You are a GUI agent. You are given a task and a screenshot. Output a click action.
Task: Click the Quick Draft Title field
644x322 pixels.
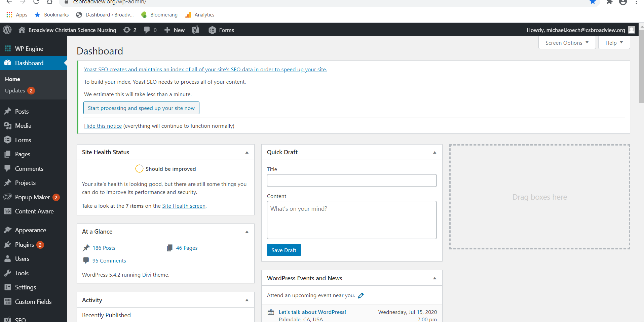(351, 180)
